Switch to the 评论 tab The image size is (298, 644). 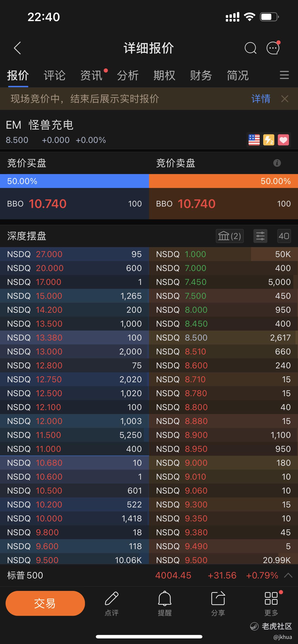click(55, 75)
